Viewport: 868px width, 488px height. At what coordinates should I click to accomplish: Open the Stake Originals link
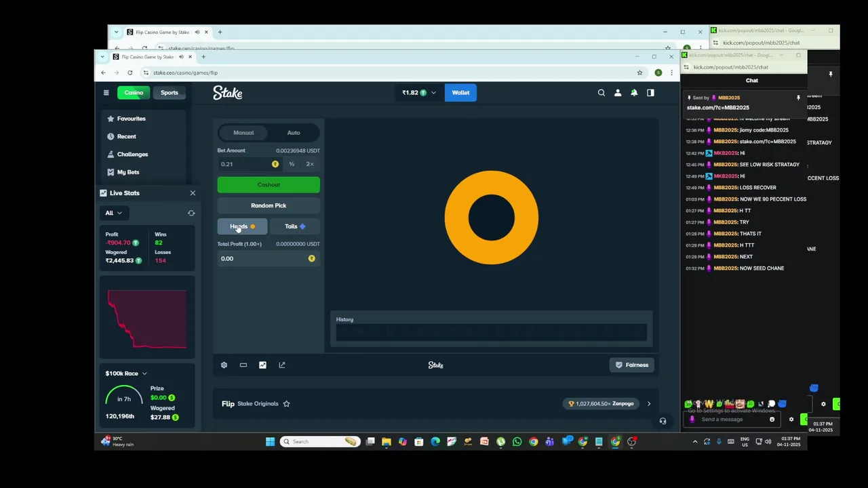[x=258, y=404]
